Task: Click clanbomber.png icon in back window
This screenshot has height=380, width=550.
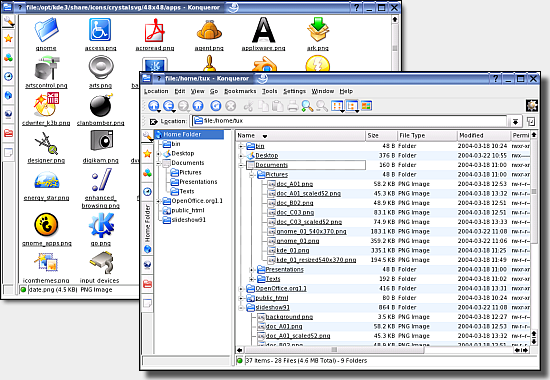Action: [101, 105]
